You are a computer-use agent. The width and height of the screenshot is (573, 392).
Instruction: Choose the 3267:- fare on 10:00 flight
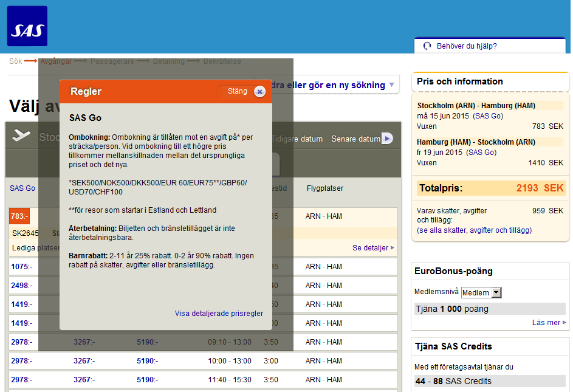84,361
